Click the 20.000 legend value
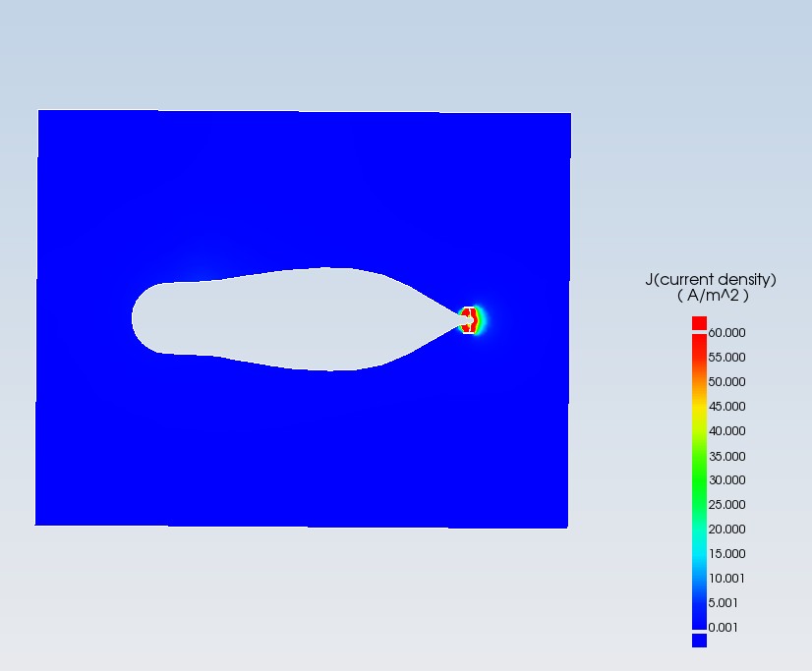This screenshot has height=671, width=812. 726,530
